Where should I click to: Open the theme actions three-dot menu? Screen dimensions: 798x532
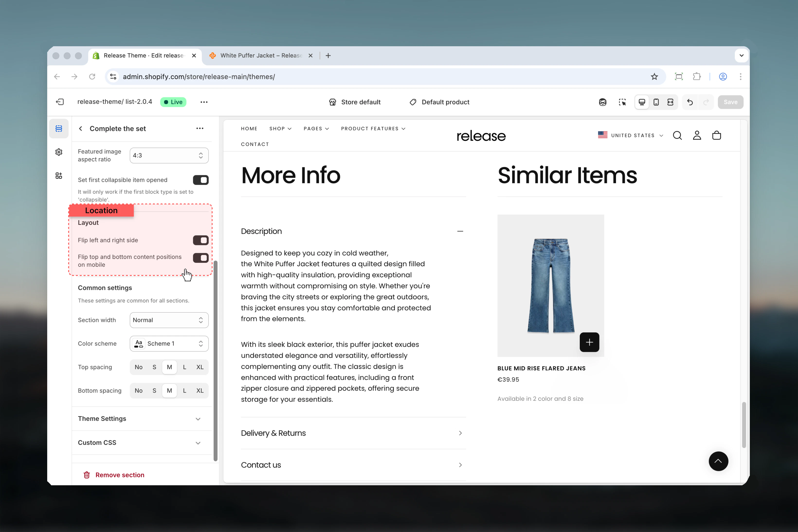[204, 102]
